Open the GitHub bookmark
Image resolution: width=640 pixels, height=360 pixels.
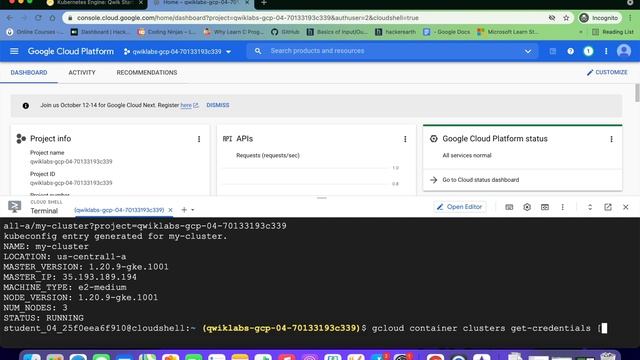[x=285, y=32]
